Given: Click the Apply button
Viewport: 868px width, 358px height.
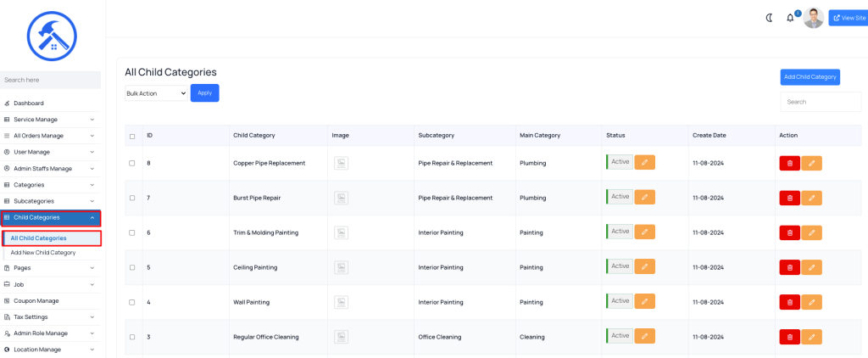Looking at the screenshot, I should coord(205,93).
